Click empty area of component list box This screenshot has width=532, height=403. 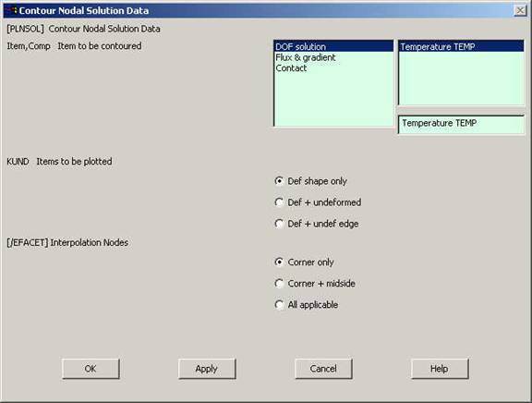pyautogui.click(x=461, y=78)
